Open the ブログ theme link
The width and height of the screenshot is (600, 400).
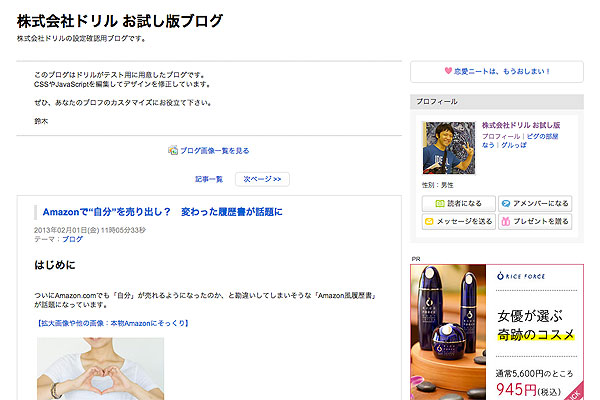click(x=72, y=239)
